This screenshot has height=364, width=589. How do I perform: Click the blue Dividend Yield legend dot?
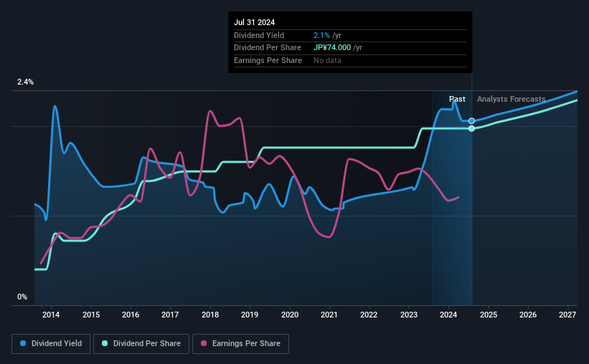pyautogui.click(x=23, y=343)
